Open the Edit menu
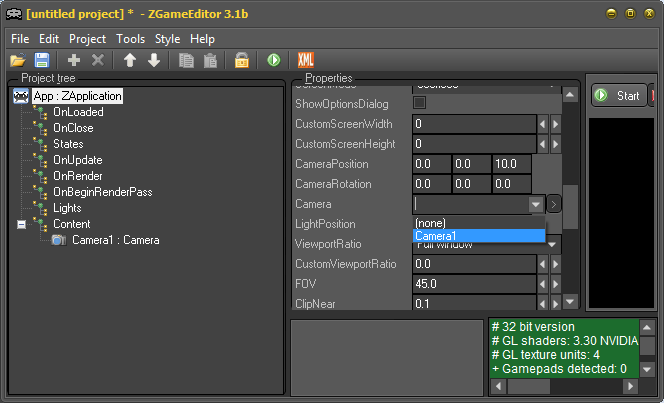This screenshot has height=403, width=664. click(x=49, y=39)
